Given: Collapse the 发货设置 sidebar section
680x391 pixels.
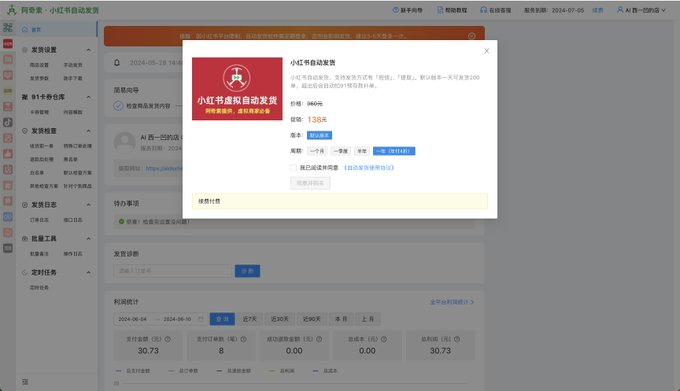Looking at the screenshot, I should [x=88, y=50].
